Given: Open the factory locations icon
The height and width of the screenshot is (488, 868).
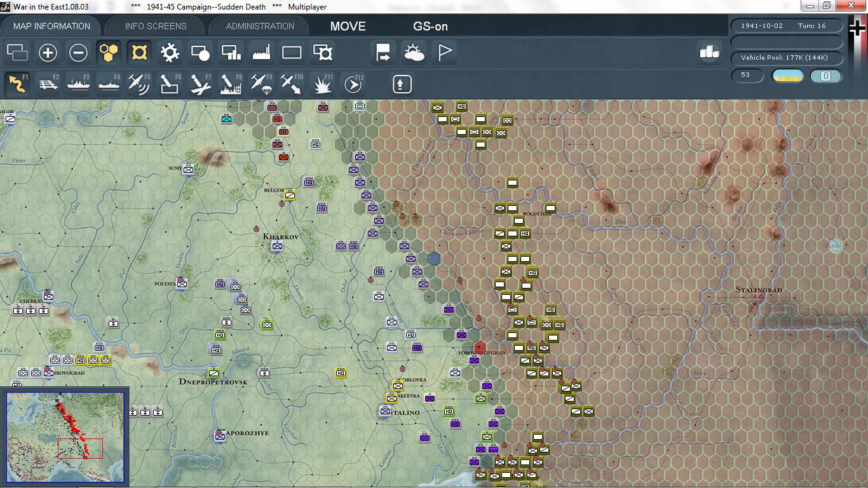Looking at the screenshot, I should pos(261,53).
